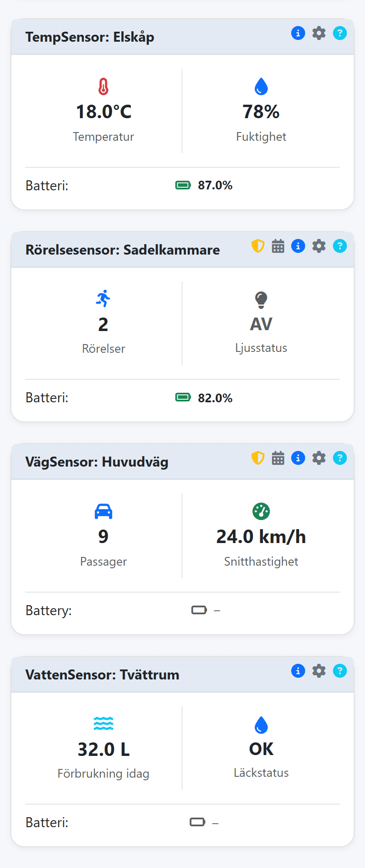Click help icon on VägSensor Huvudväg card

click(340, 458)
